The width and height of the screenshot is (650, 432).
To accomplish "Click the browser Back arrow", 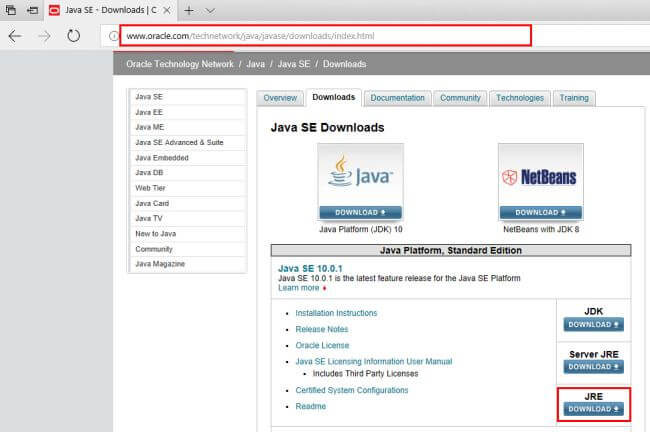I will point(15,36).
